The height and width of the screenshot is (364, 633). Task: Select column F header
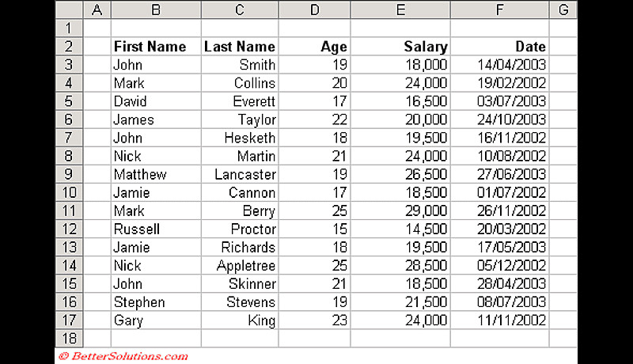tap(499, 9)
